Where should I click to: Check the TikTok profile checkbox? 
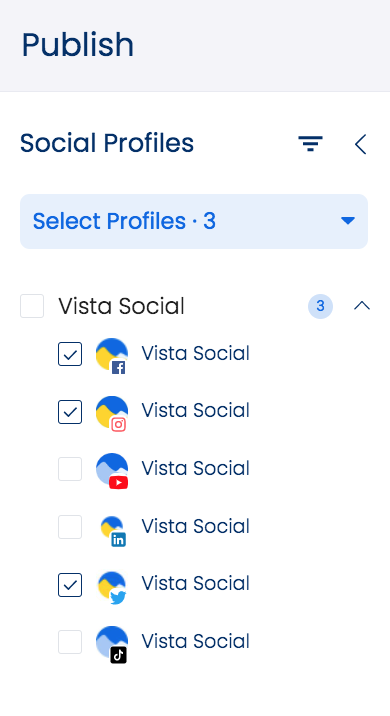[x=70, y=642]
